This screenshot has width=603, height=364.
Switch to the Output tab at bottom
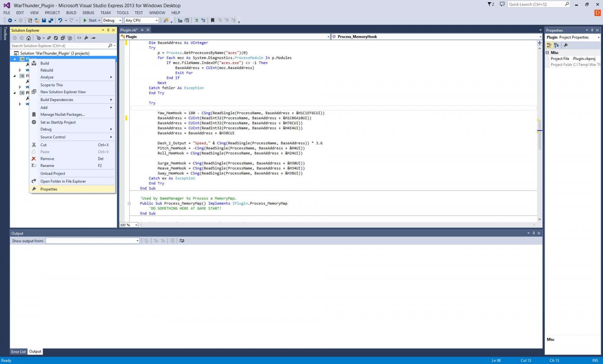[35, 352]
